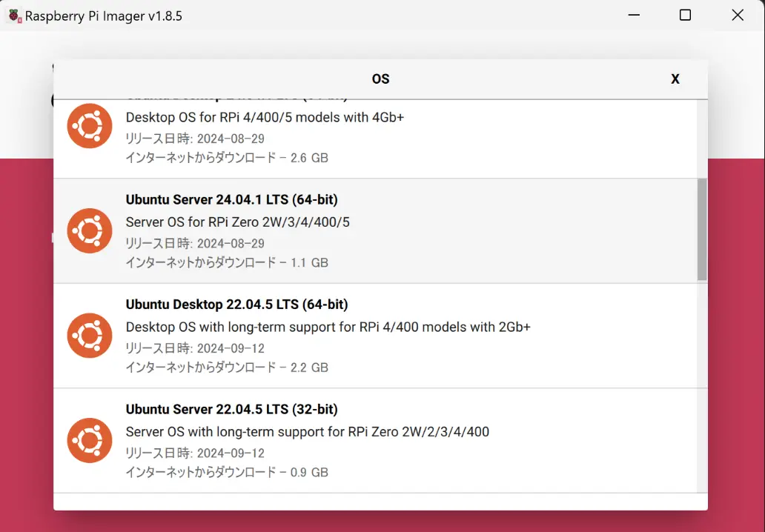Click release date of Ubuntu Desktop 22.04.5
Viewport: 765px width, 532px height.
pyautogui.click(x=195, y=348)
